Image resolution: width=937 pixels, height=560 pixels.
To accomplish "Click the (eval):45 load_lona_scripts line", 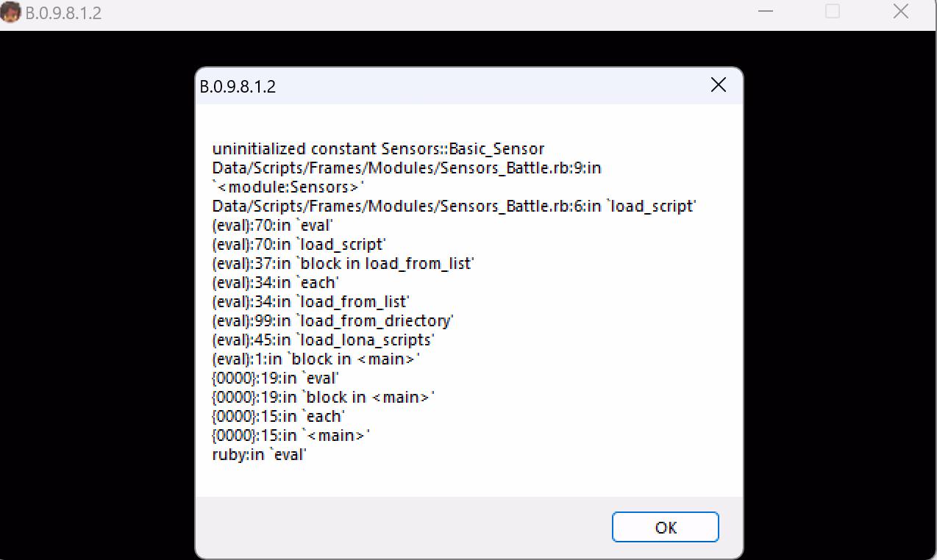I will pyautogui.click(x=324, y=340).
